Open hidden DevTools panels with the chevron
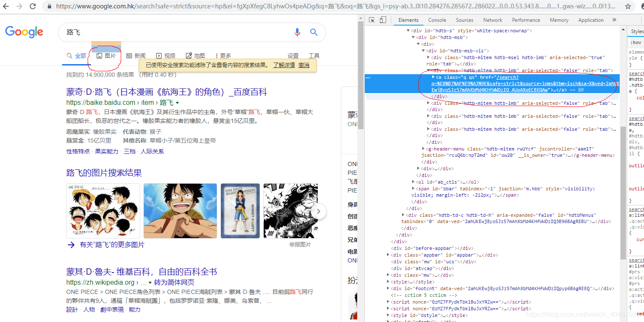The image size is (644, 322). click(614, 20)
